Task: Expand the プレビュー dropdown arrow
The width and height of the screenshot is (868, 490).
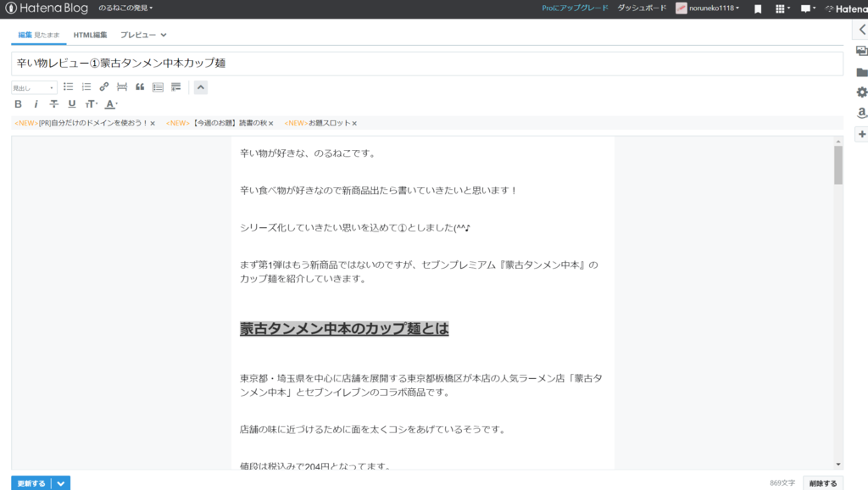Action: pyautogui.click(x=164, y=35)
